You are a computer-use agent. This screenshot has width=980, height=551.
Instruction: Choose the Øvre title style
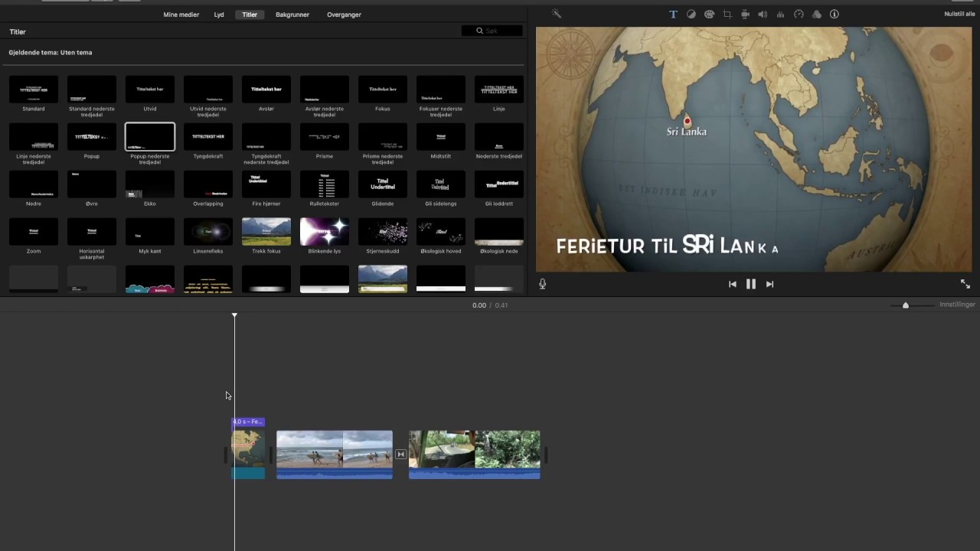(92, 184)
